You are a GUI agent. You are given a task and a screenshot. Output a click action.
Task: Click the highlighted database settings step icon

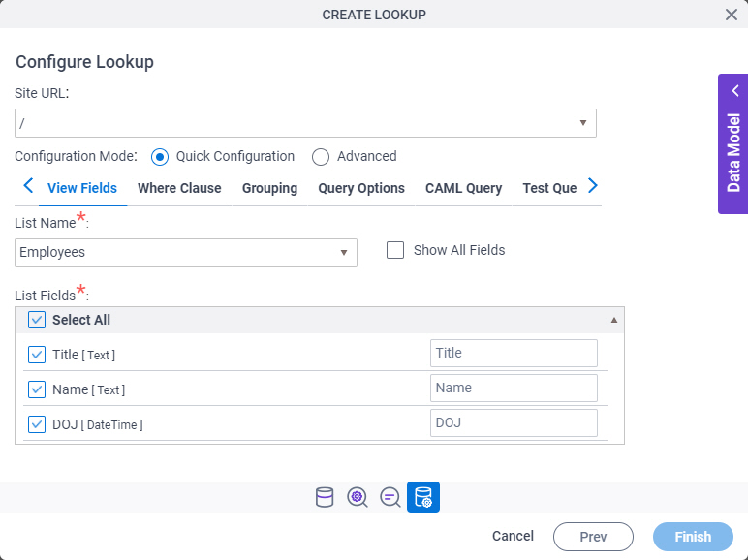[x=423, y=497]
